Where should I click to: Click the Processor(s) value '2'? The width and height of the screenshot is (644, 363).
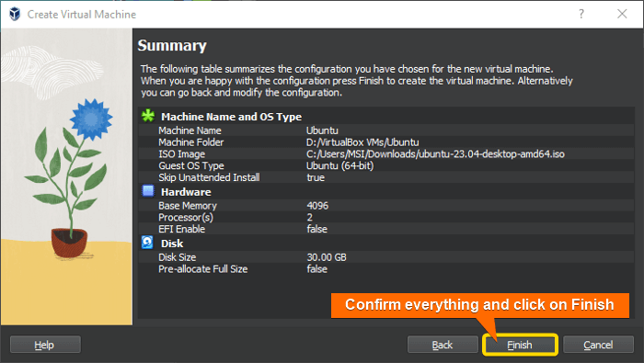tap(310, 218)
